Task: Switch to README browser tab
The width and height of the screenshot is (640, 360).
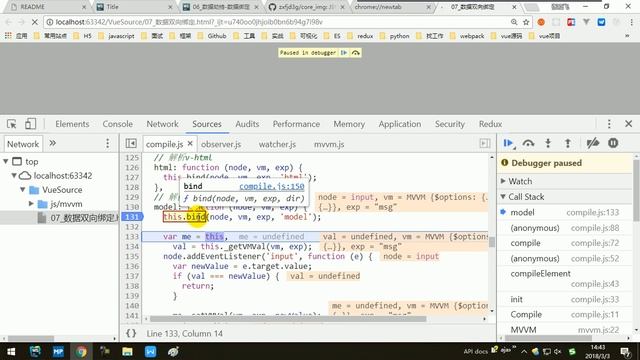Action: [47, 7]
